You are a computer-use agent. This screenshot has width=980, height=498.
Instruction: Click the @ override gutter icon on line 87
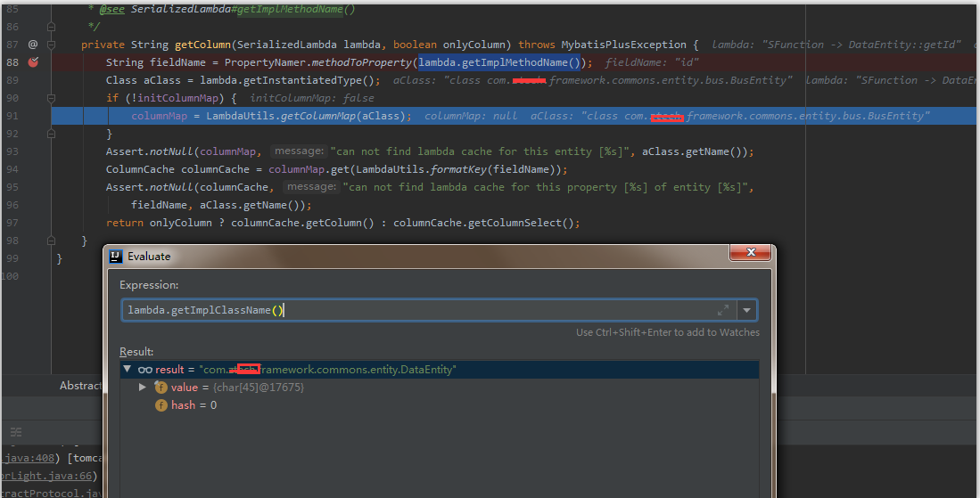[x=33, y=44]
